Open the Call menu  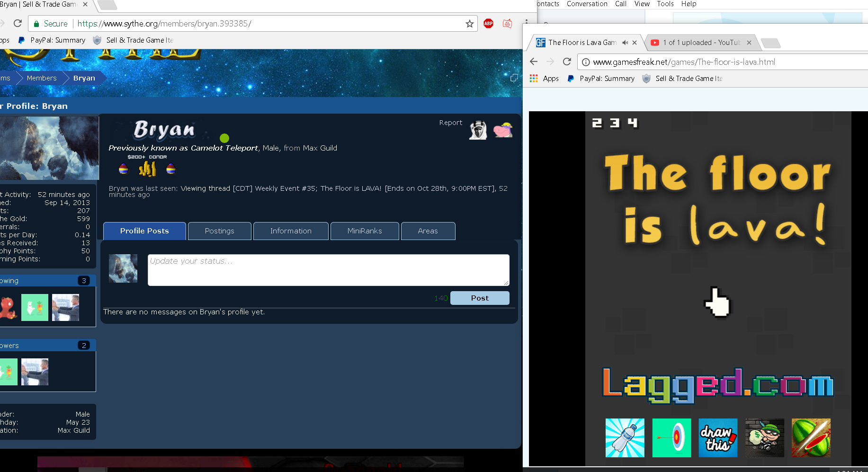click(621, 4)
